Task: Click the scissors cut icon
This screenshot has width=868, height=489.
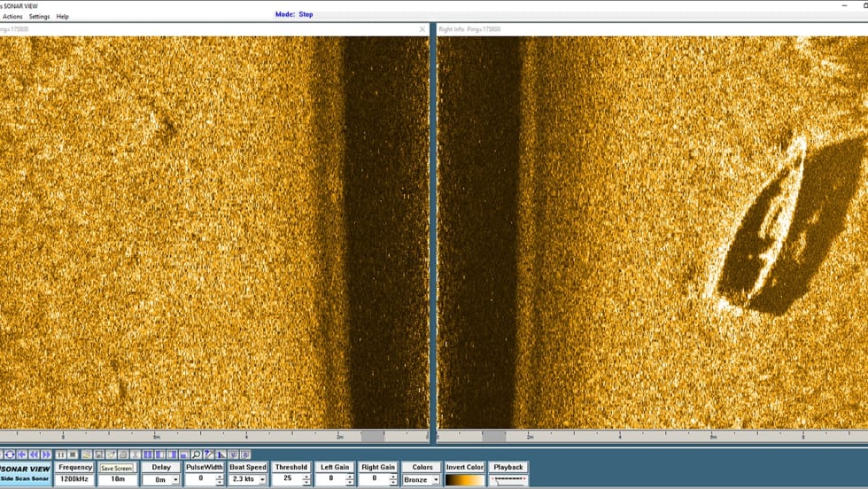Action: (135, 454)
